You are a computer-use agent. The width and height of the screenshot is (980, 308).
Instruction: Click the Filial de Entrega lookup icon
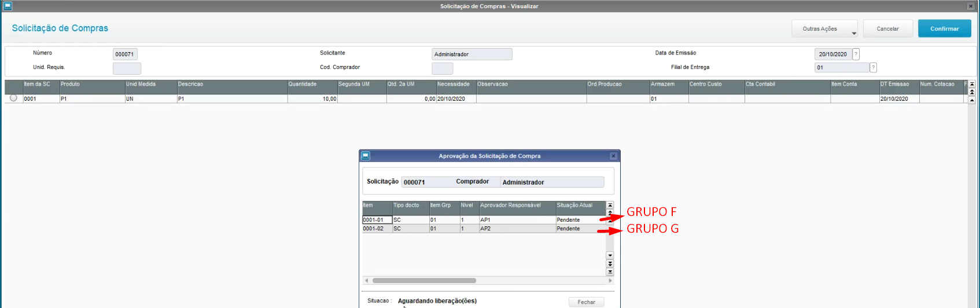[873, 67]
